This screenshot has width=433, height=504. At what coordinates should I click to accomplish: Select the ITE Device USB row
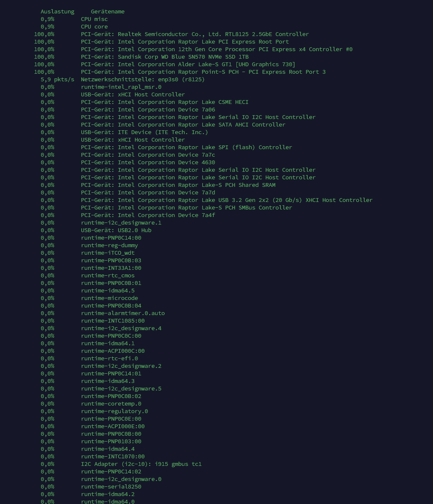click(x=124, y=132)
